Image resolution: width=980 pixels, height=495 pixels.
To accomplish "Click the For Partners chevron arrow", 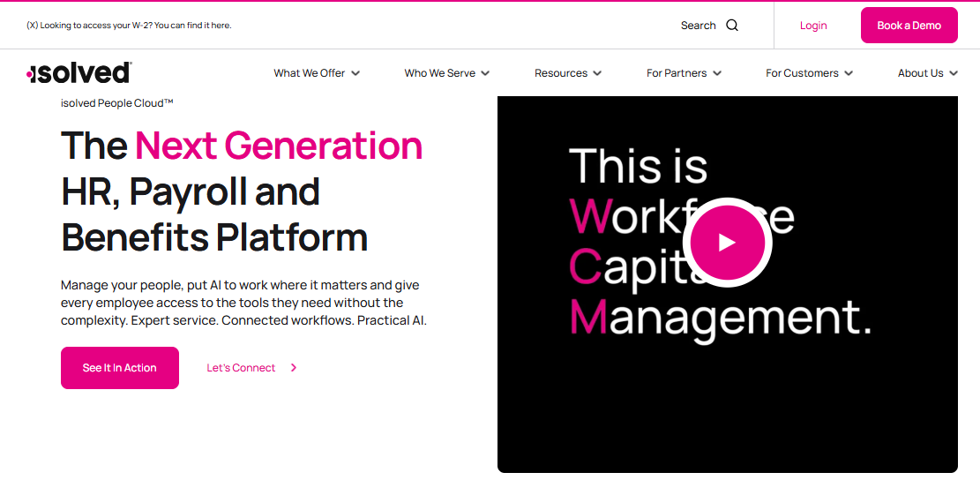I will click(x=717, y=73).
